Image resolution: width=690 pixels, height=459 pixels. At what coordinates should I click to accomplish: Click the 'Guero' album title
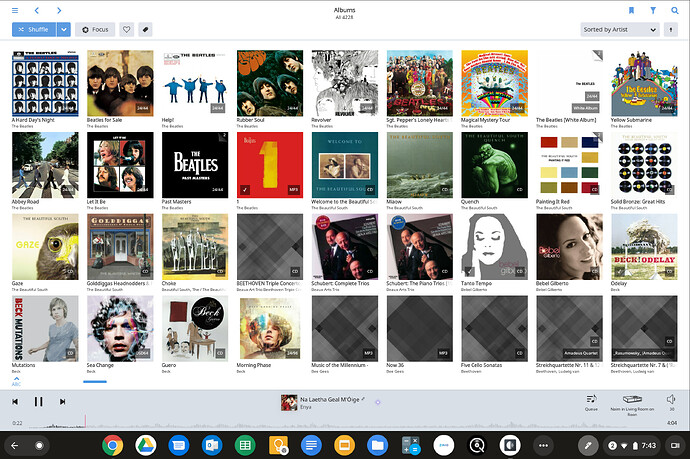pos(169,365)
